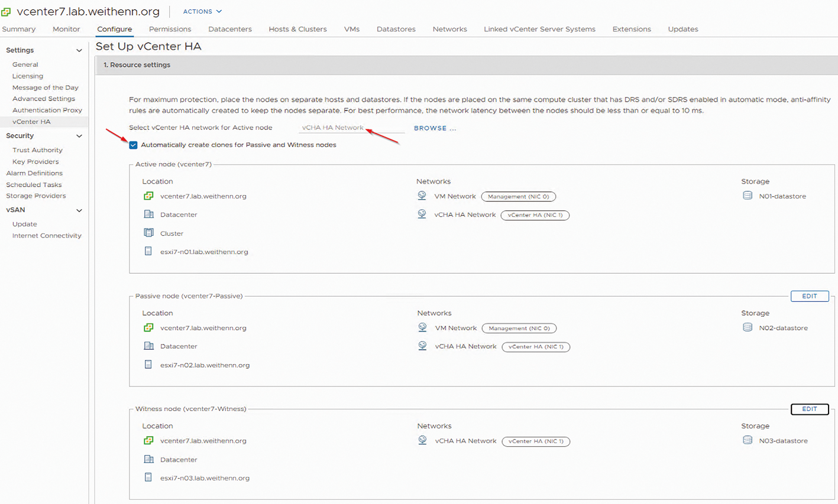Open General settings in sidebar
Image resolution: width=838 pixels, height=504 pixels.
point(25,64)
